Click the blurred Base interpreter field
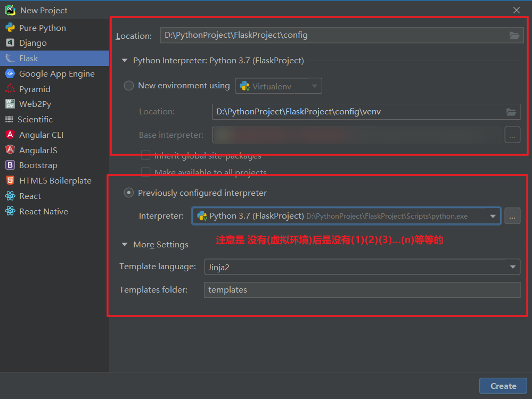This screenshot has width=532, height=399. tap(357, 135)
